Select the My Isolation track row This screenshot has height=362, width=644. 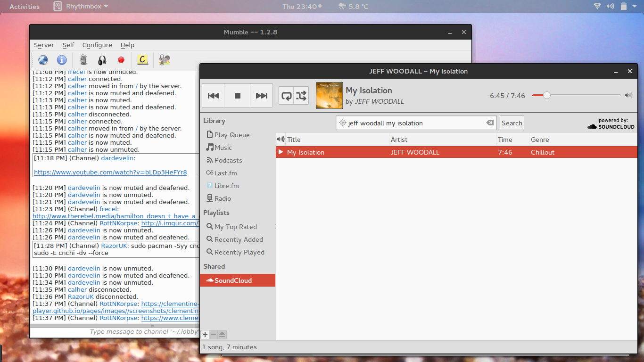pyautogui.click(x=456, y=152)
